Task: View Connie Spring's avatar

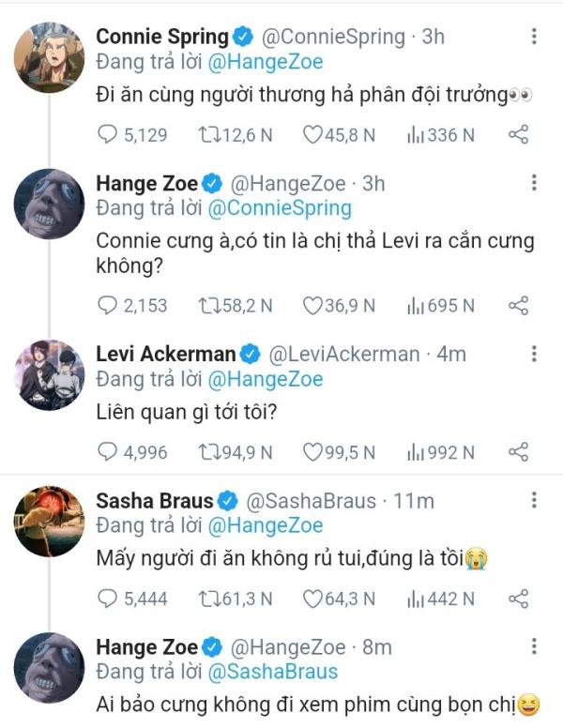Action: 49,57
